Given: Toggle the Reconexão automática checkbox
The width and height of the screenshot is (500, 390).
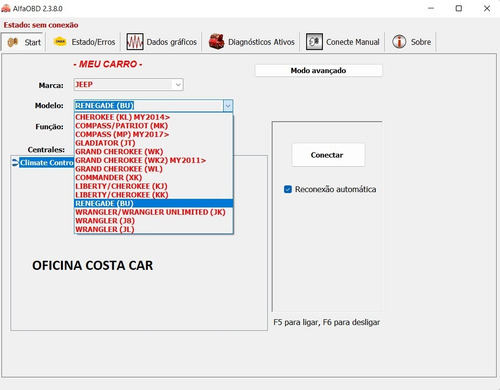Looking at the screenshot, I should [288, 189].
